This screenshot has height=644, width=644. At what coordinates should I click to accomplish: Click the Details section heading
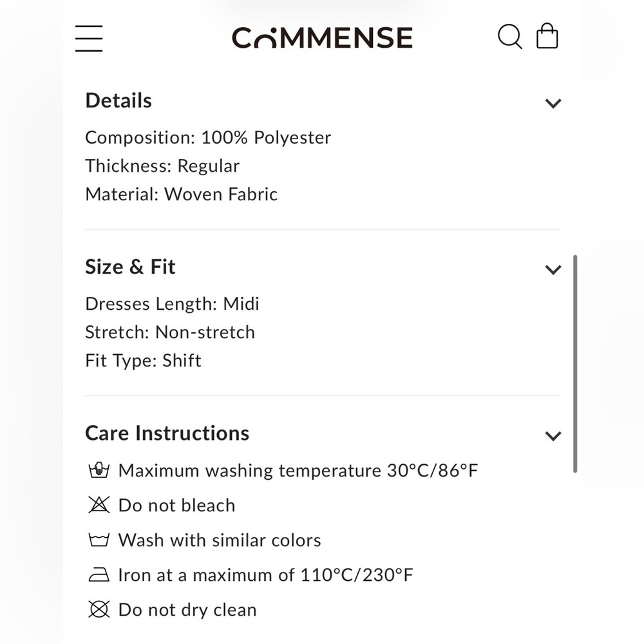click(x=118, y=101)
